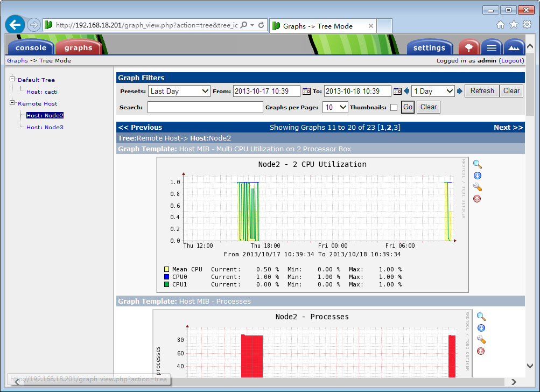This screenshot has width=540, height=392.
Task: Select Host: Node3 tree item
Action: point(45,128)
